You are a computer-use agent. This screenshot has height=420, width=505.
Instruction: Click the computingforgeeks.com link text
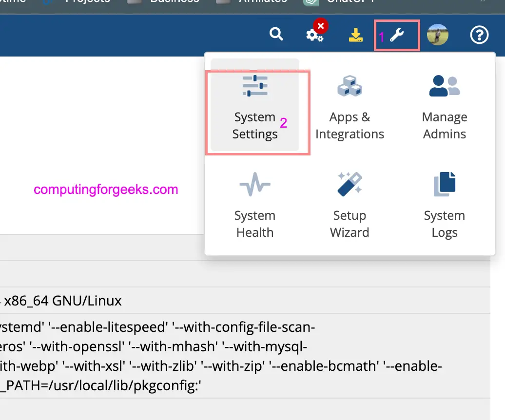pyautogui.click(x=105, y=190)
